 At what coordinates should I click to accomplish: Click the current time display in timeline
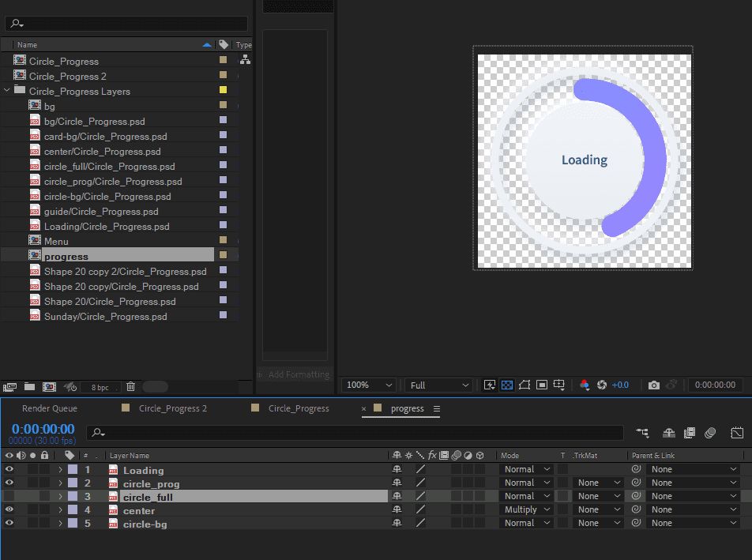click(x=43, y=429)
